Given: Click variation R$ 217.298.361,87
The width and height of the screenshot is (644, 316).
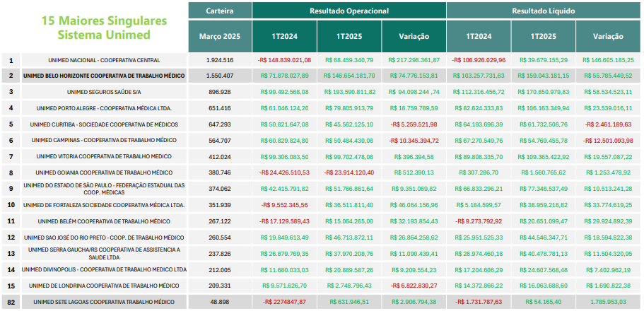Looking at the screenshot, I should (x=414, y=60).
